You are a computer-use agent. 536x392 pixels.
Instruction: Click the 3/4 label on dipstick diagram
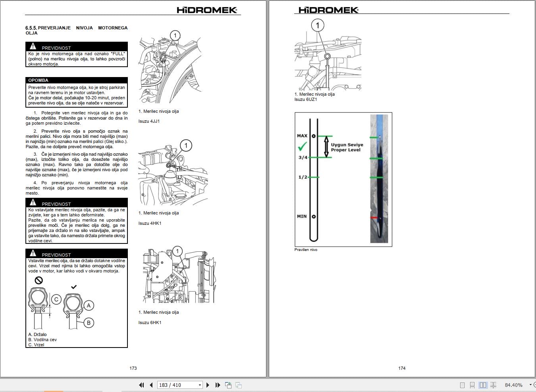click(303, 158)
